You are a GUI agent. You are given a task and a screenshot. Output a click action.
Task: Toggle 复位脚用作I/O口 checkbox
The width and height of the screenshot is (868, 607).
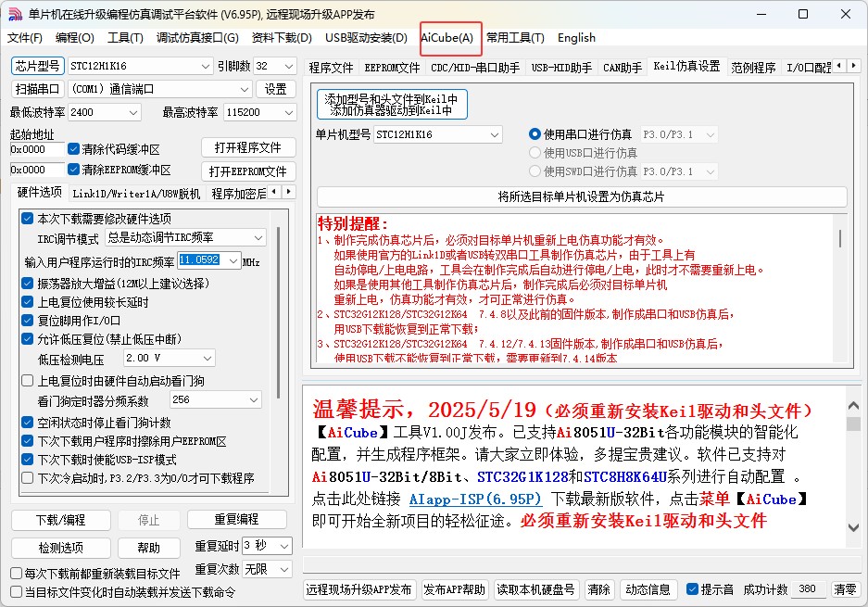point(27,320)
